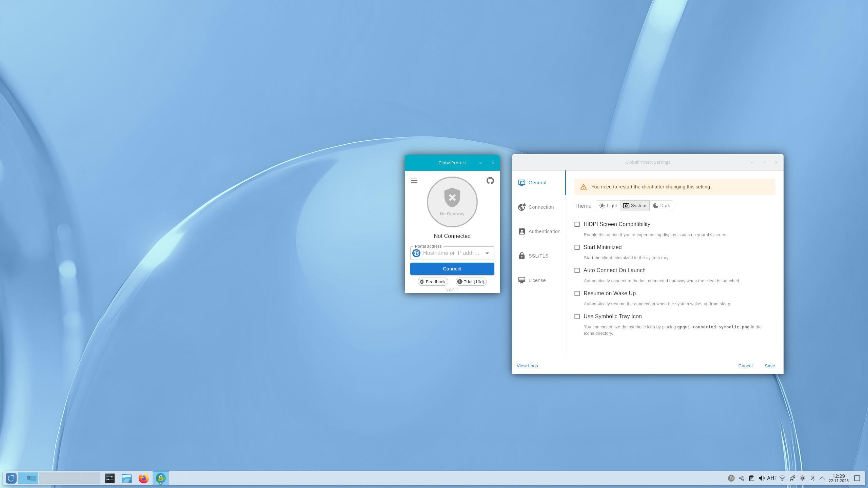Open Firefox from the taskbar
This screenshot has height=488, width=868.
(x=143, y=478)
